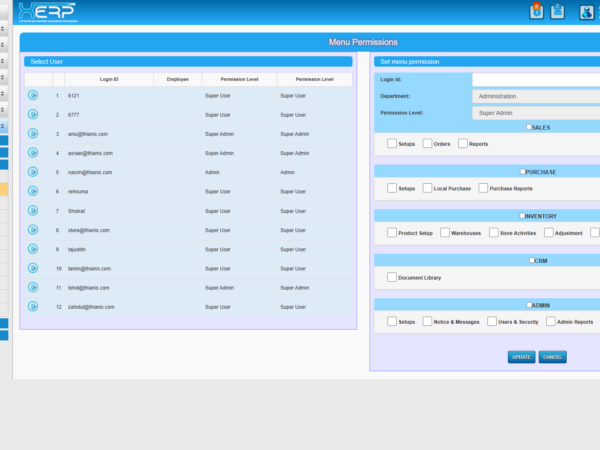Check the Warehouses checkbox
Image resolution: width=600 pixels, height=450 pixels.
445,233
